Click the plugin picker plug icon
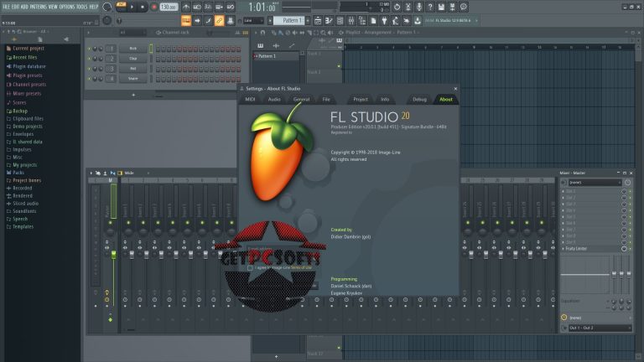Viewport: 644px width, 362px height. (384, 20)
